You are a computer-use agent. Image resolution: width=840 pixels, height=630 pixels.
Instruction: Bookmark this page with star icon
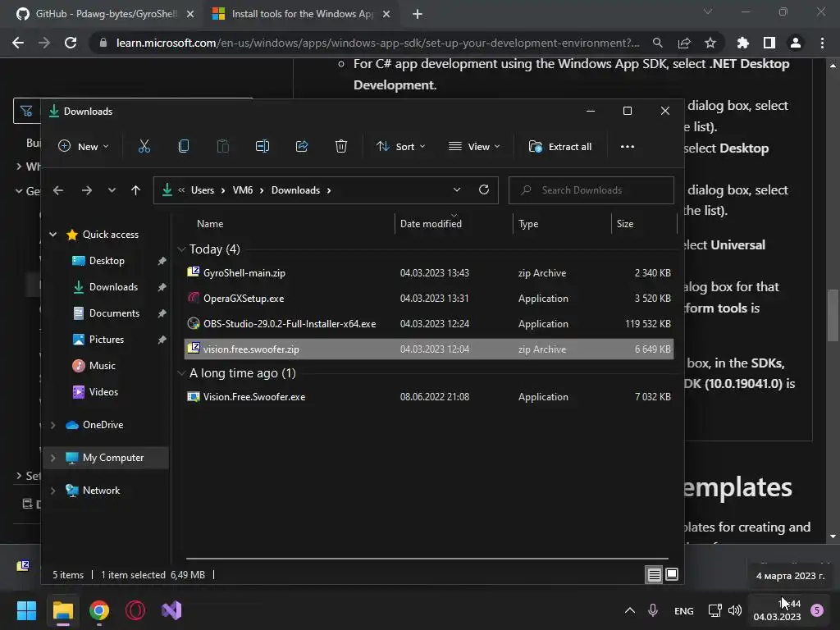(x=710, y=43)
